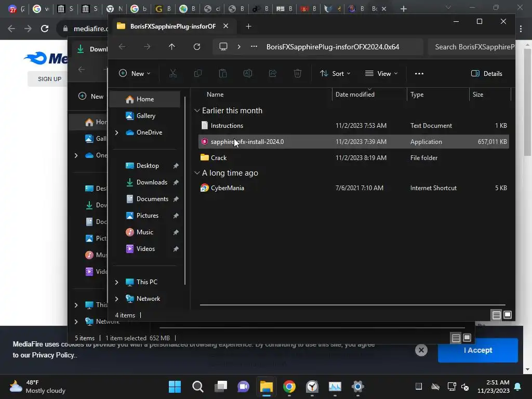
Task: Click the Delete trash can icon
Action: tap(298, 73)
